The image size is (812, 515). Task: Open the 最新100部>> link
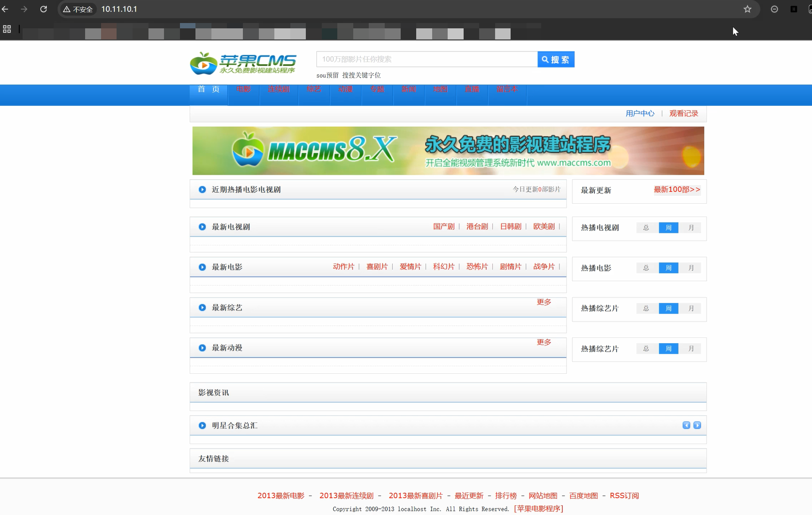tap(677, 190)
